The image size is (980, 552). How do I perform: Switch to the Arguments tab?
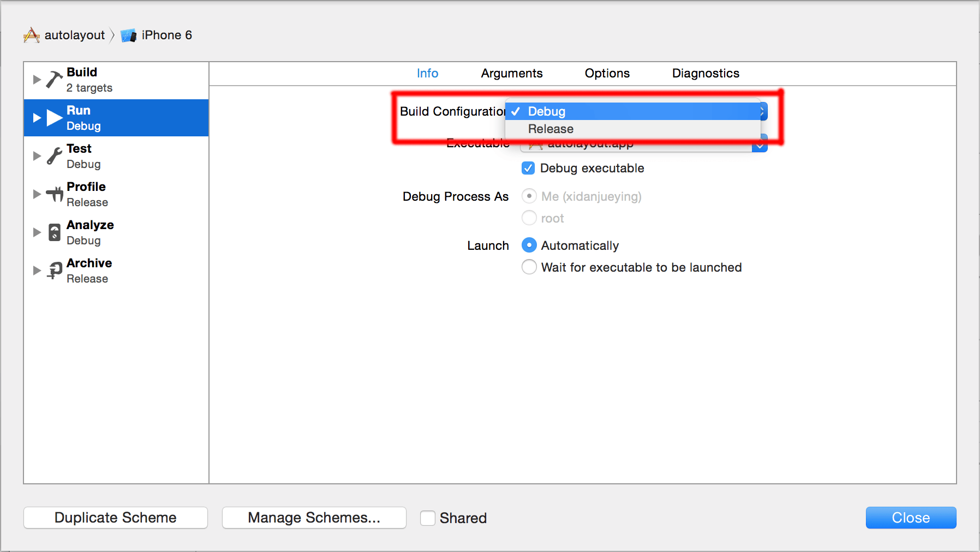[512, 74]
